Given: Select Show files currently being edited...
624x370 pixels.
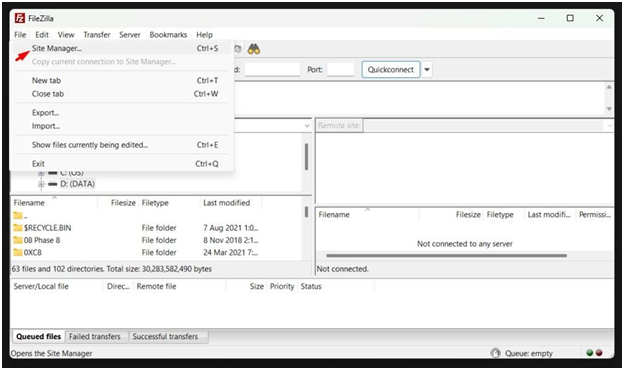Looking at the screenshot, I should coord(121,145).
